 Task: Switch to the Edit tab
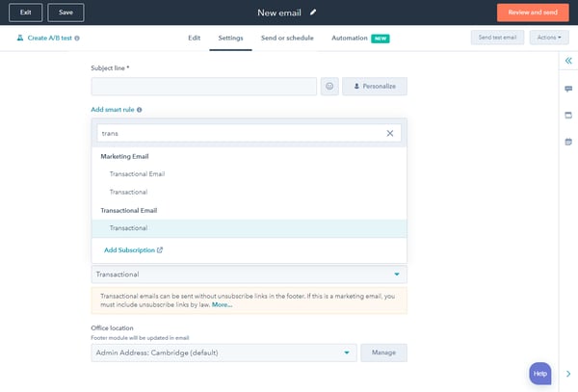[194, 38]
